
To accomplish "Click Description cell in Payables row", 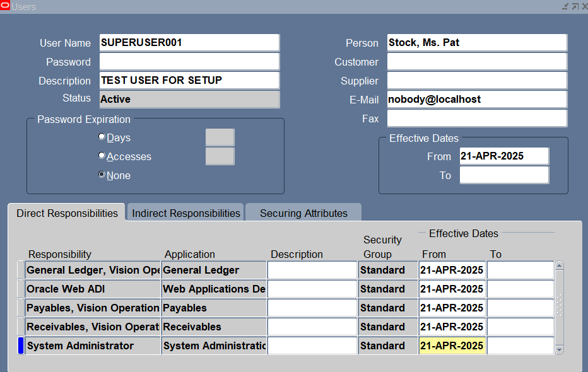I will coord(312,308).
